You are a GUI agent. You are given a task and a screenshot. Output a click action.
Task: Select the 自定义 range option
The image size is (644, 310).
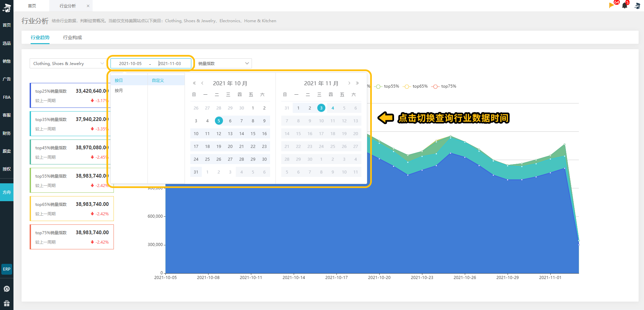(166, 81)
